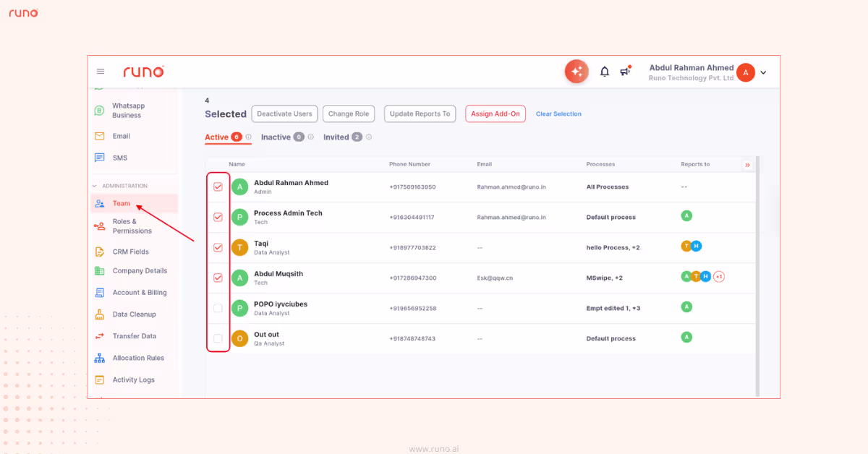Open the Invited users tab
The height and width of the screenshot is (454, 868).
pyautogui.click(x=336, y=136)
